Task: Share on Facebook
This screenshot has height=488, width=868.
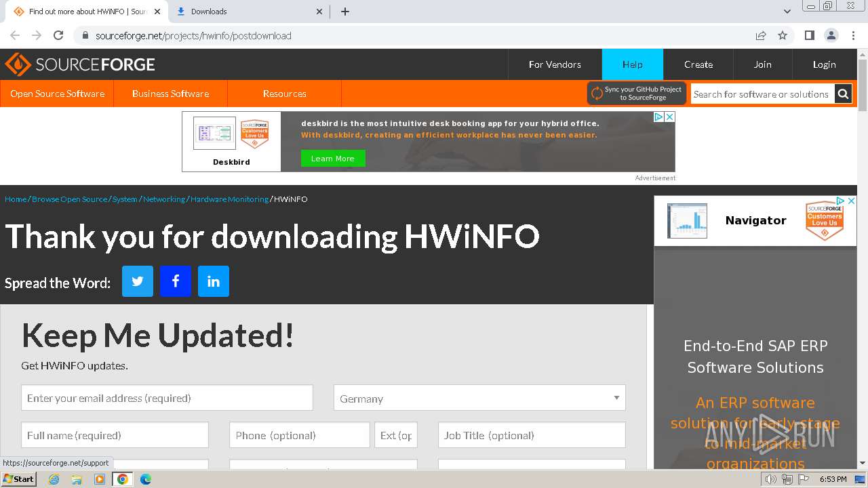Action: click(176, 281)
